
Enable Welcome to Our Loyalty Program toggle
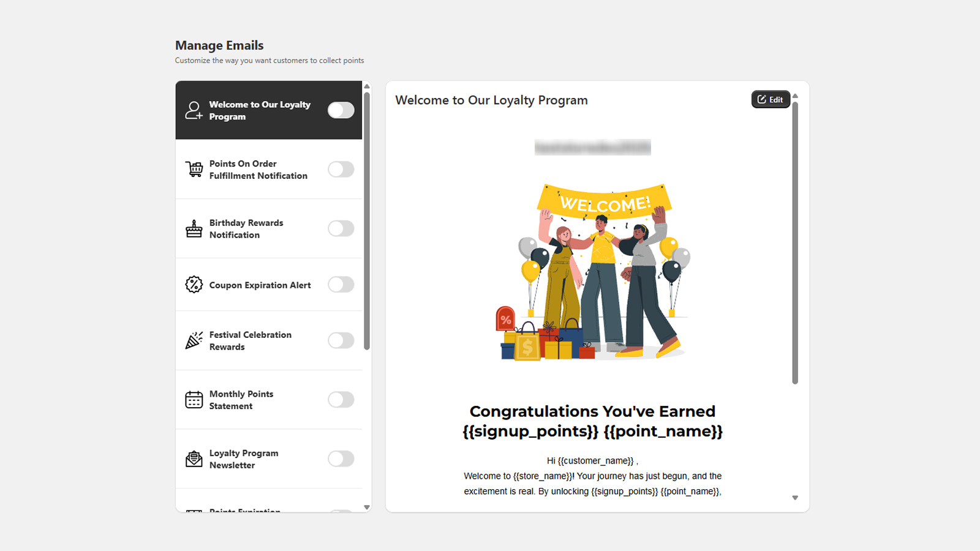[x=341, y=110]
